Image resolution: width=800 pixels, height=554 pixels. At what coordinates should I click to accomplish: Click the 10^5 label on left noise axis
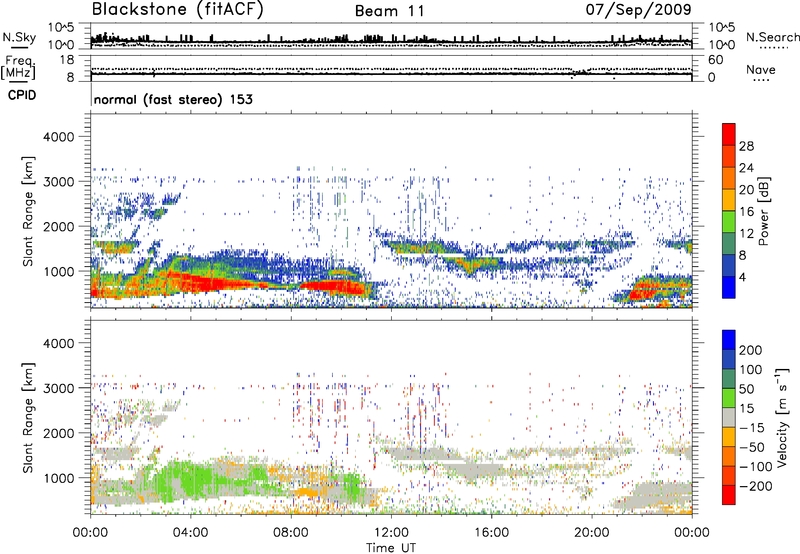point(61,27)
